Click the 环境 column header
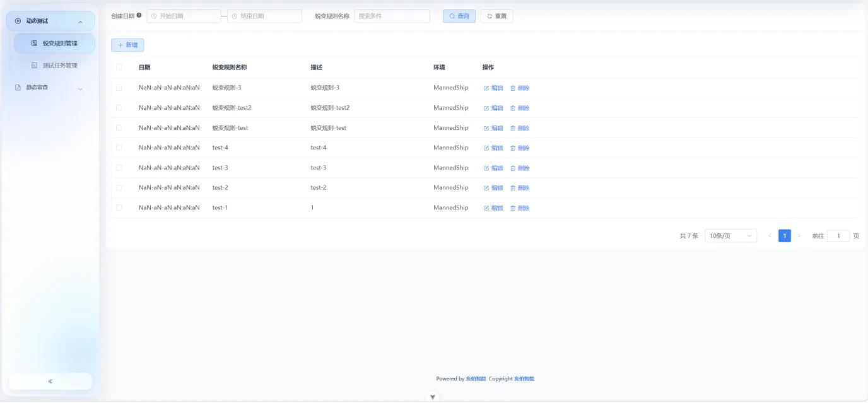This screenshot has width=868, height=403. (x=439, y=67)
